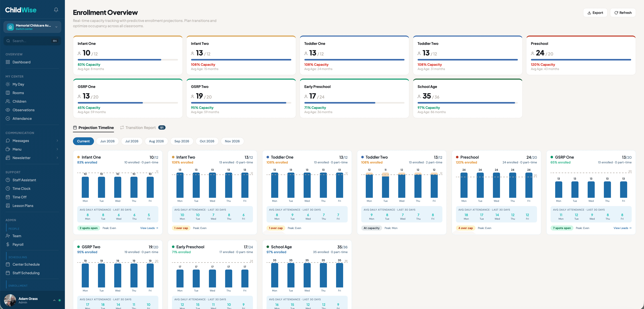Image resolution: width=644 pixels, height=309 pixels.
Task: Click the 'At capacity' Toddler Two badge
Action: click(x=371, y=228)
